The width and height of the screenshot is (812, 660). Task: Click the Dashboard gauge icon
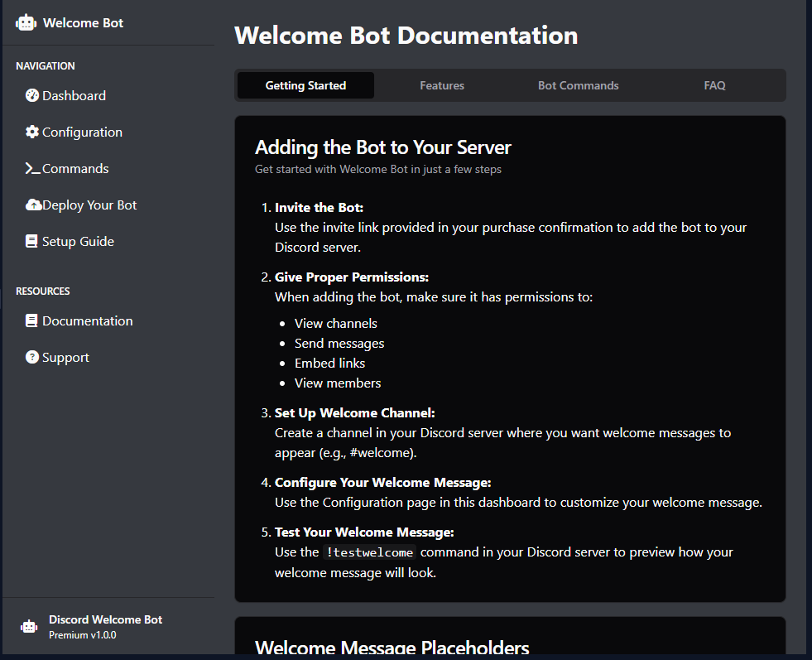point(32,96)
